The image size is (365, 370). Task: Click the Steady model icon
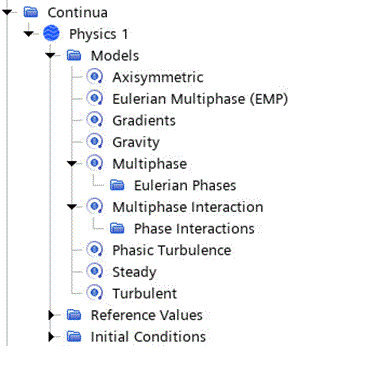coord(95,272)
